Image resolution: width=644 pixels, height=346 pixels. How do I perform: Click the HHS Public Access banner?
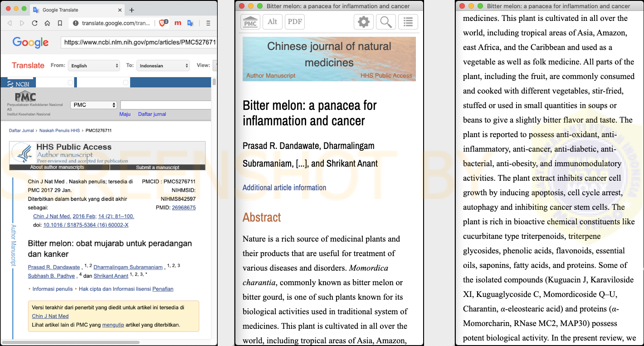107,153
